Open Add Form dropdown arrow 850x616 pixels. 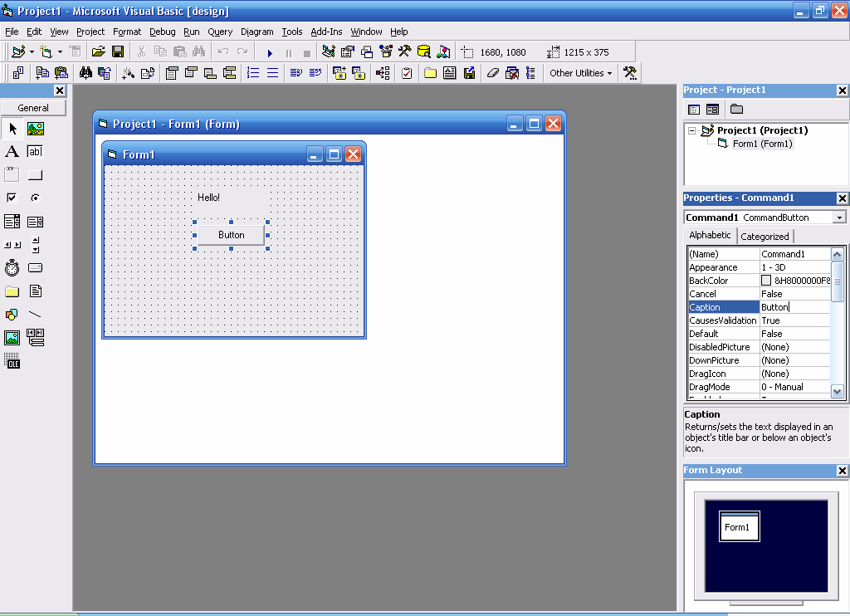click(x=60, y=52)
